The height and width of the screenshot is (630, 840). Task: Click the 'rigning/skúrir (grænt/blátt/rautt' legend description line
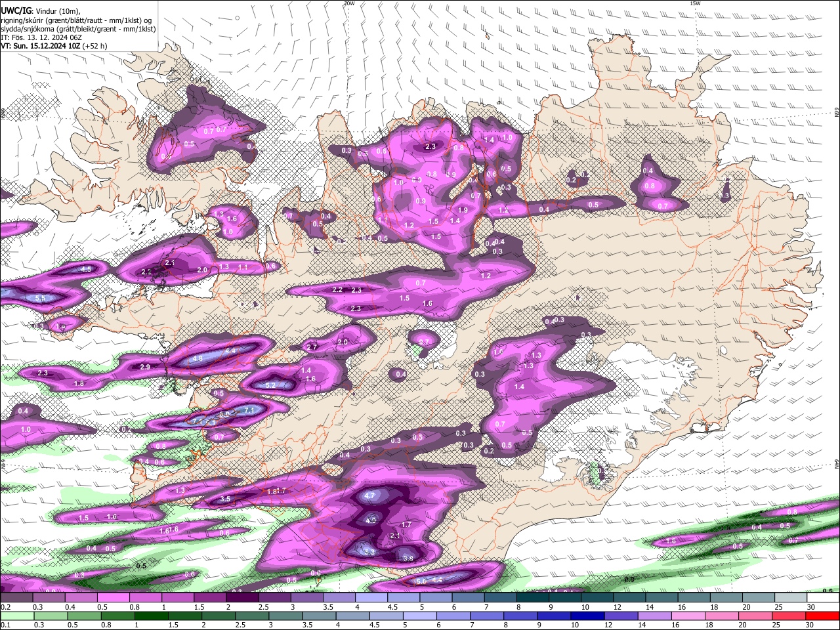(76, 20)
